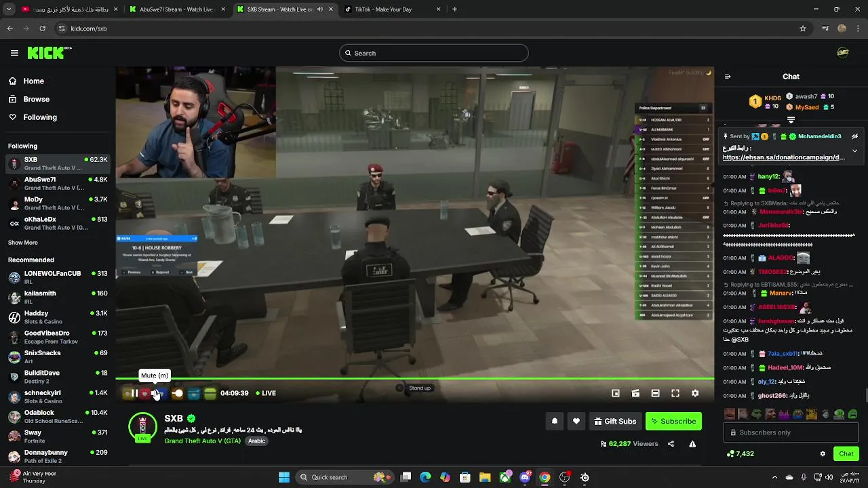Open the tab search dropdown
The width and height of the screenshot is (868, 488).
[x=9, y=9]
